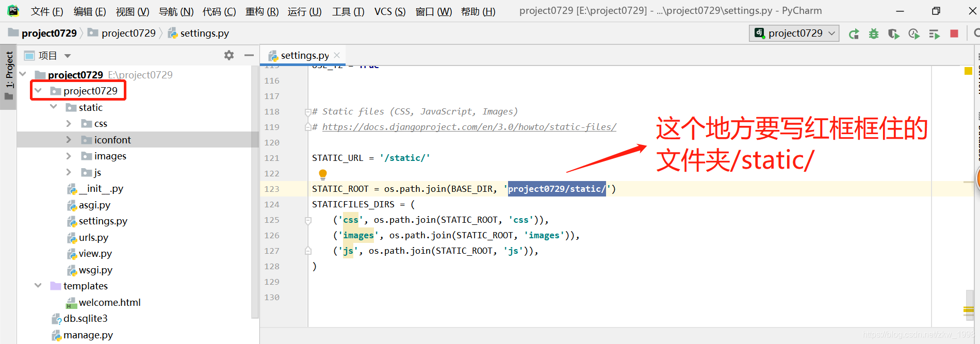Click project0729 root breadcrumb
Image resolution: width=980 pixels, height=344 pixels.
(x=43, y=33)
